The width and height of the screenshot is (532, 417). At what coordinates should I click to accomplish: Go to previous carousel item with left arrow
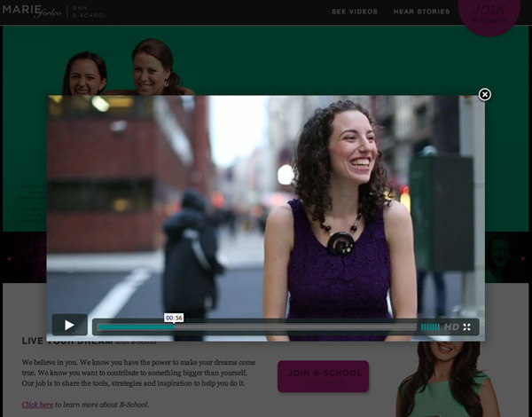coord(9,259)
